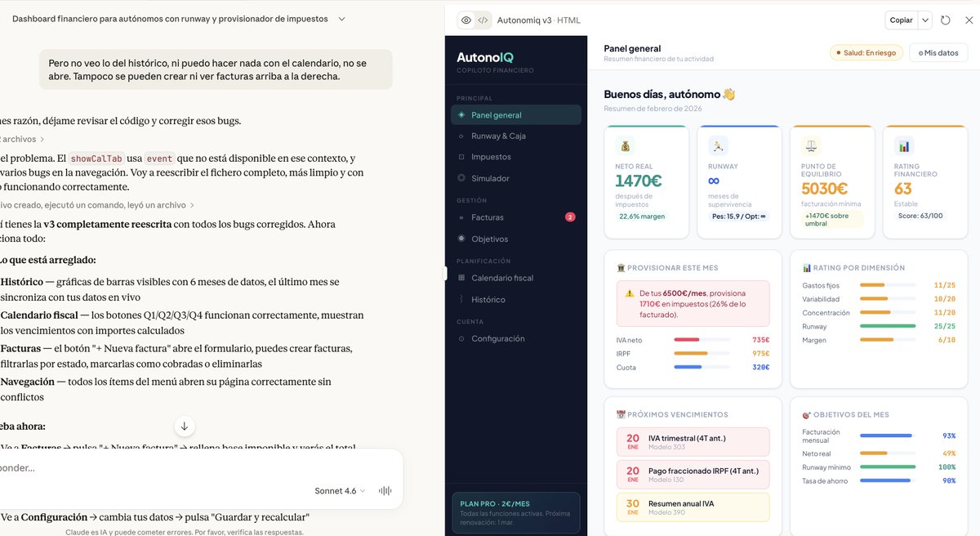Click the Tasa de ahorro objective bar
The width and height of the screenshot is (980, 536).
click(x=888, y=480)
